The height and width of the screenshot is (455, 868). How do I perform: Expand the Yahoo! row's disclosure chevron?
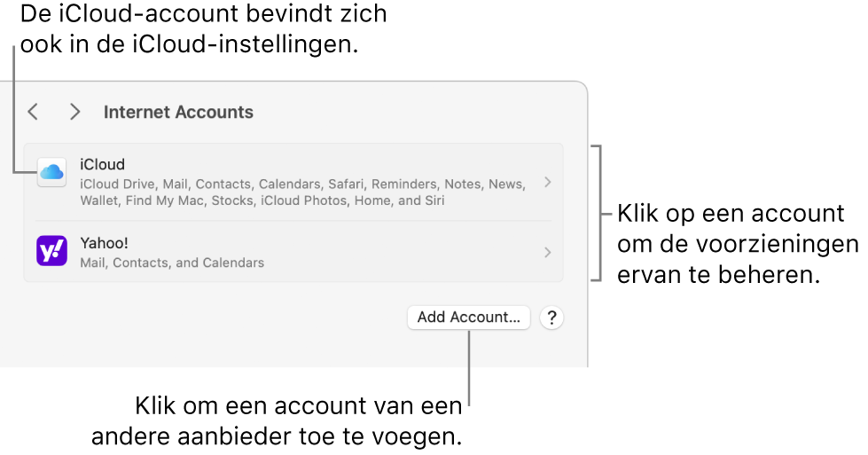pyautogui.click(x=548, y=252)
